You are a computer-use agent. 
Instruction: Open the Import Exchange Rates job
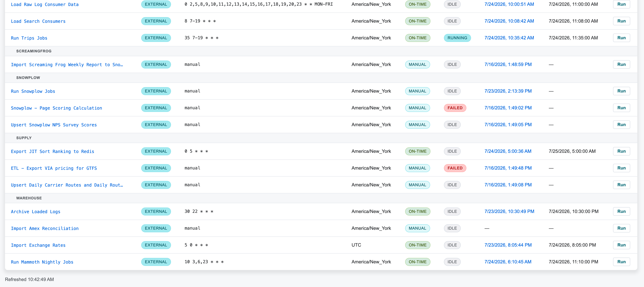[x=38, y=245]
